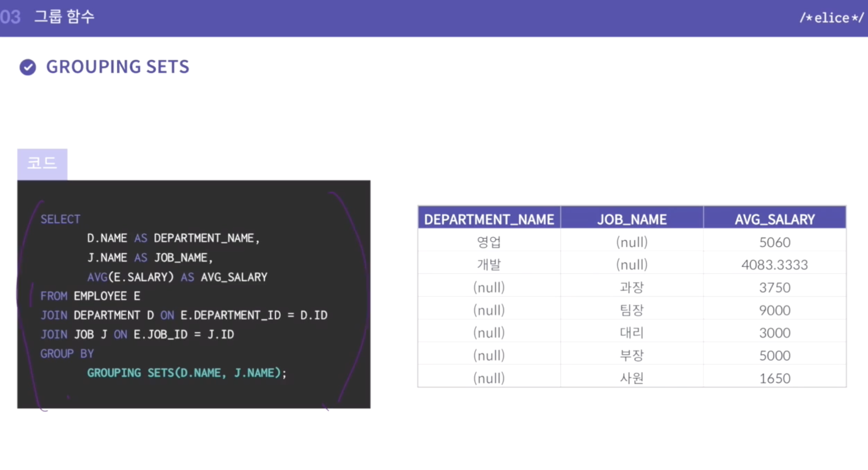This screenshot has height=470, width=868.
Task: Click the /*elice*/ logo
Action: pyautogui.click(x=831, y=18)
